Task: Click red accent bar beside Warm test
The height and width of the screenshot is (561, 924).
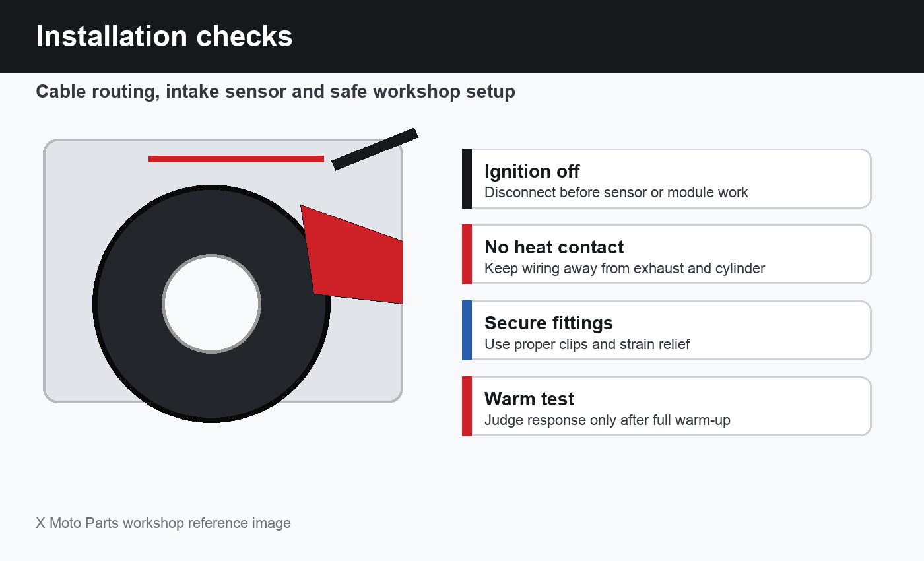Action: pyautogui.click(x=467, y=406)
